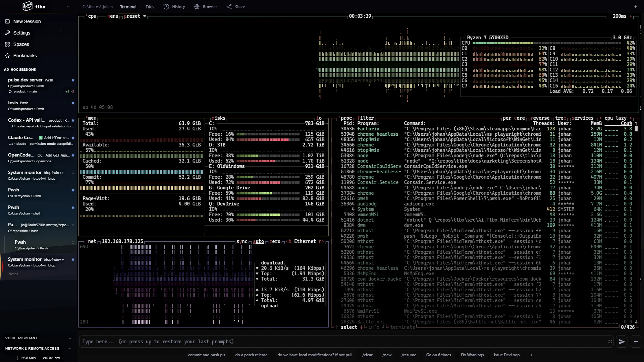This screenshot has height=362, width=644.
Task: Open Settings via the wrench icon
Action: click(x=7, y=33)
